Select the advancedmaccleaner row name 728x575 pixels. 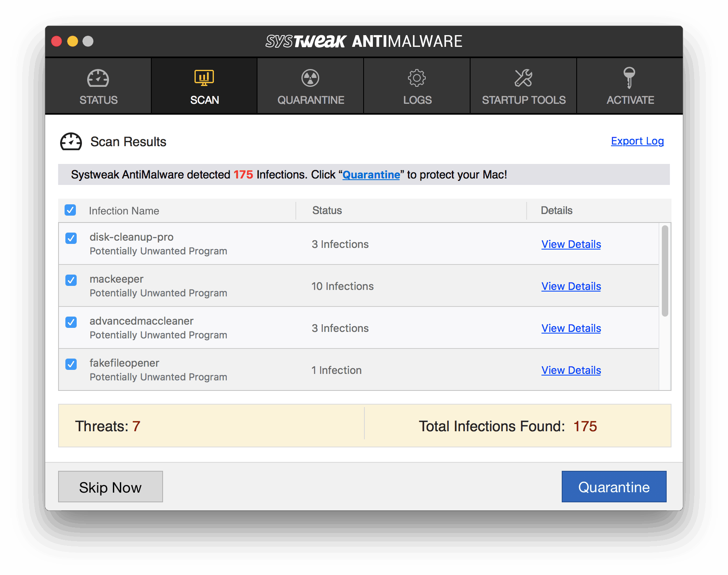pyautogui.click(x=141, y=321)
